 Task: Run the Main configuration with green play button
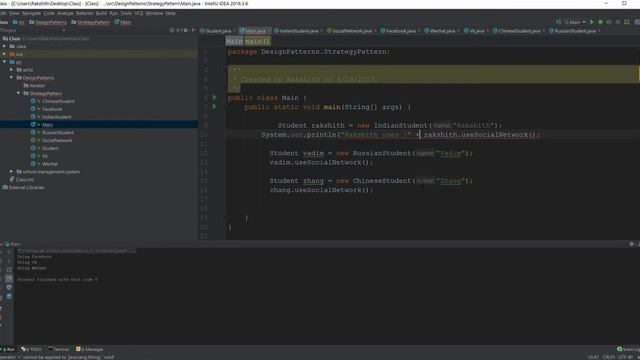[592, 22]
